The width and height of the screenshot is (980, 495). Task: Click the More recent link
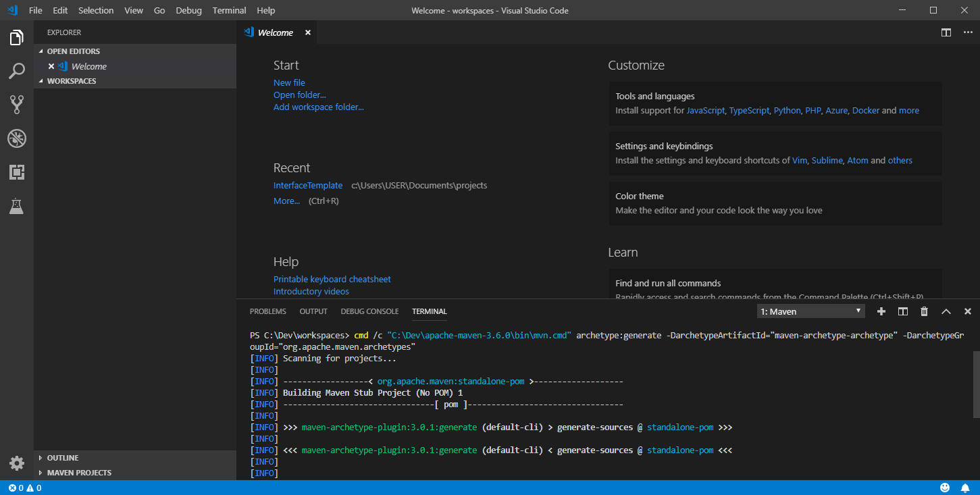tap(286, 201)
